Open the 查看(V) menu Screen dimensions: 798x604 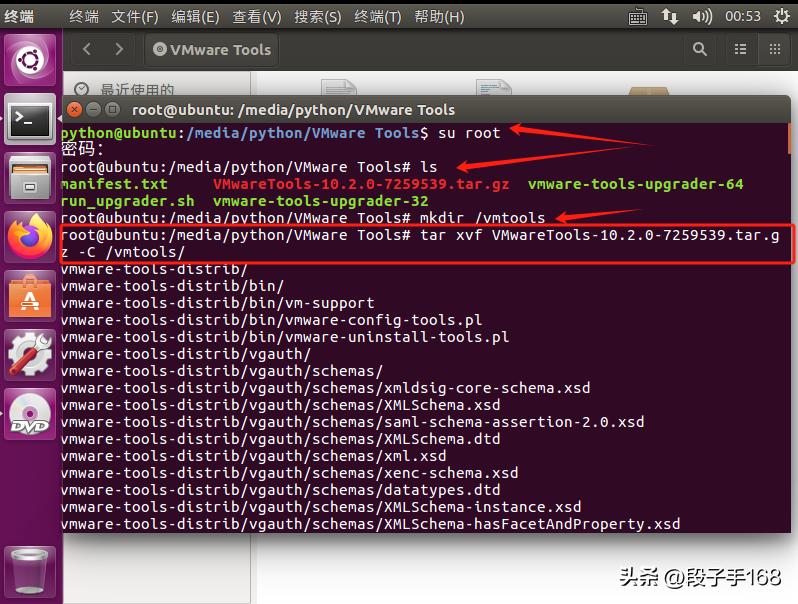pos(256,17)
